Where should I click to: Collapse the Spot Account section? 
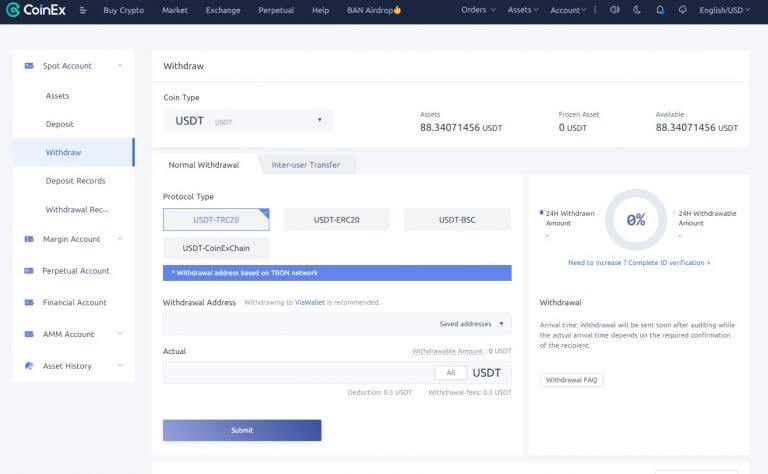point(120,66)
